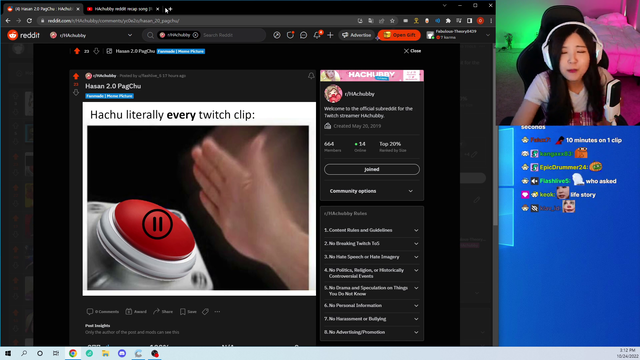Viewport: 640px width, 360px height.
Task: Click the HACHUBBY community banner image
Action: coord(372,76)
